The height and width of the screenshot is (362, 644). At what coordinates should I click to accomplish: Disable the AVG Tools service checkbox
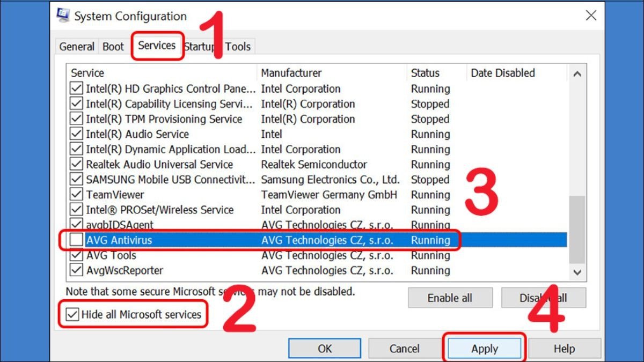tap(77, 255)
